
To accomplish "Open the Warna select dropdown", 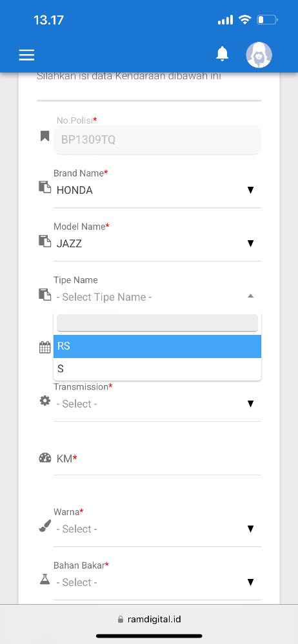I will 157,529.
